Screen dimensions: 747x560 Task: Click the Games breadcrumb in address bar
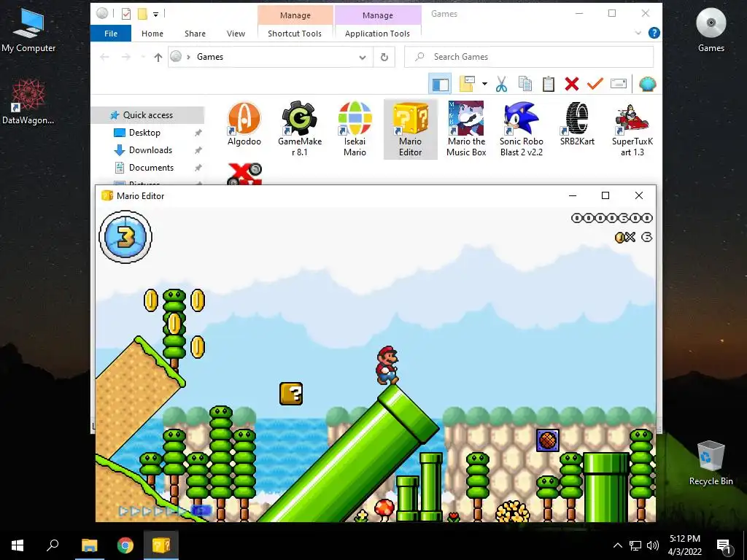coord(209,57)
